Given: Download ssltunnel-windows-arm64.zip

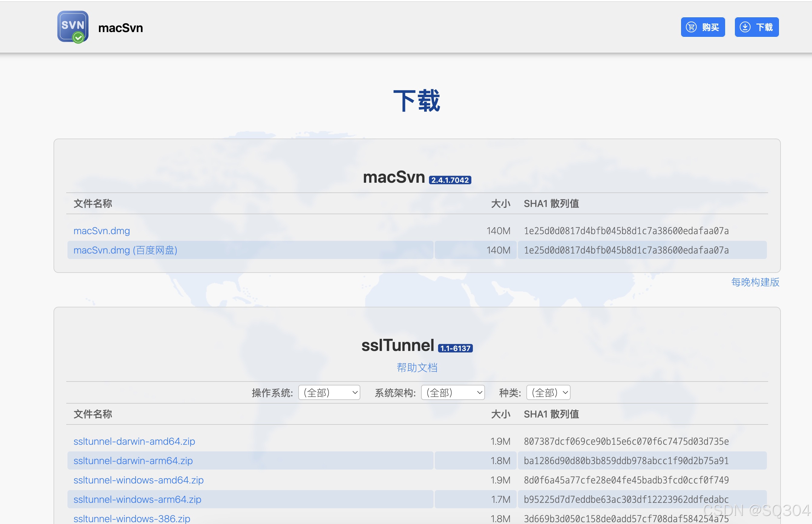Looking at the screenshot, I should [x=137, y=499].
